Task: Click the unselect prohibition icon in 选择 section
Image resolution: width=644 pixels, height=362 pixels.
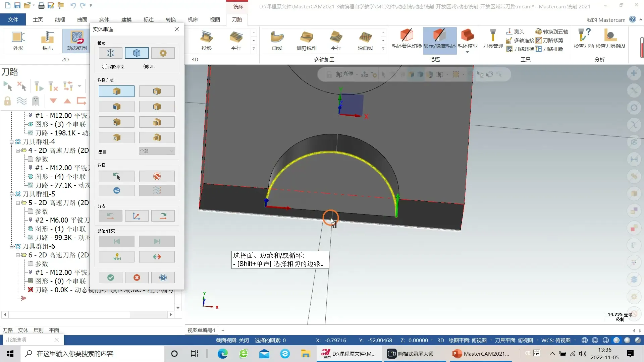Action: coord(157,176)
